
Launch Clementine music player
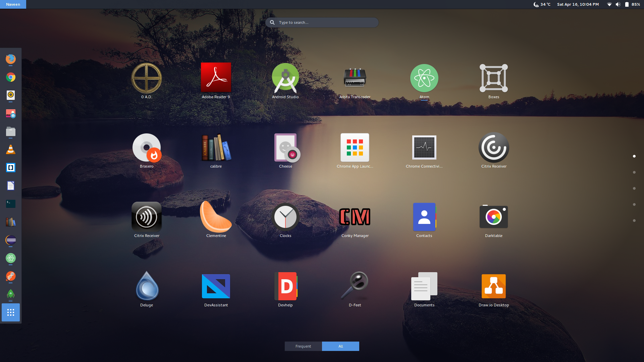tap(216, 217)
